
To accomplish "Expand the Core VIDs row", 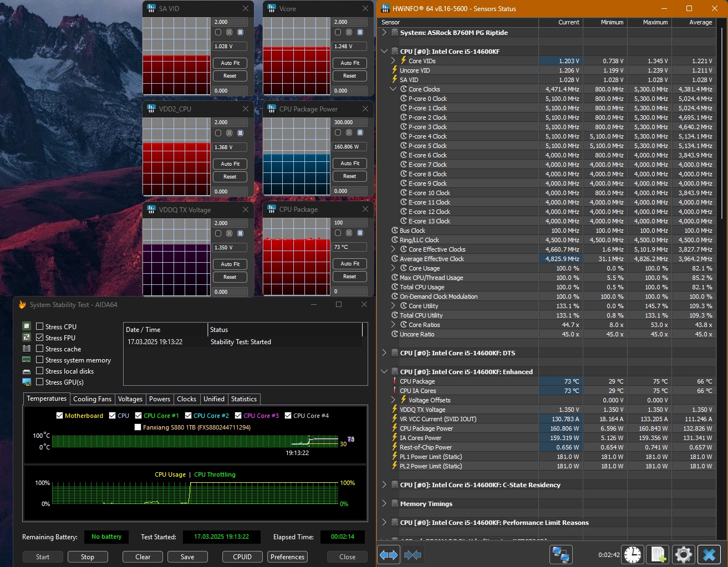I will coord(393,61).
